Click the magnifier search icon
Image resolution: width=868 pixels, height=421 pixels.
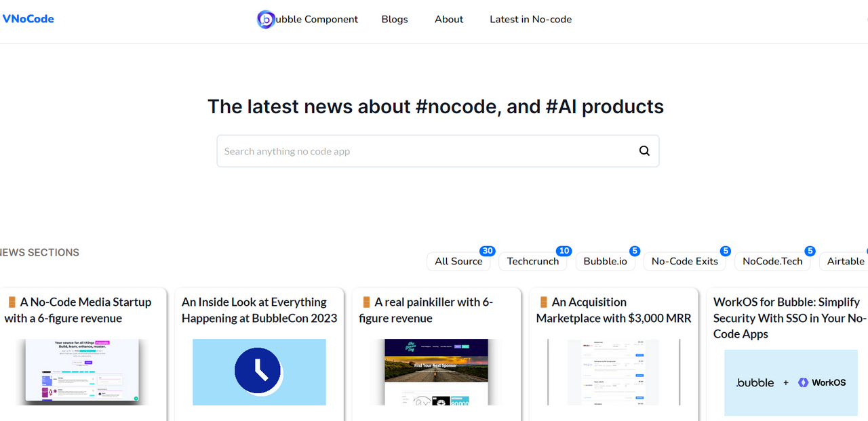644,151
